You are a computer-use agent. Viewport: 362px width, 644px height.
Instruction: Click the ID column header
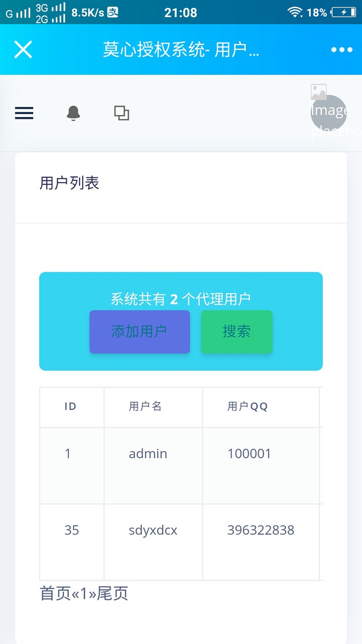click(71, 406)
